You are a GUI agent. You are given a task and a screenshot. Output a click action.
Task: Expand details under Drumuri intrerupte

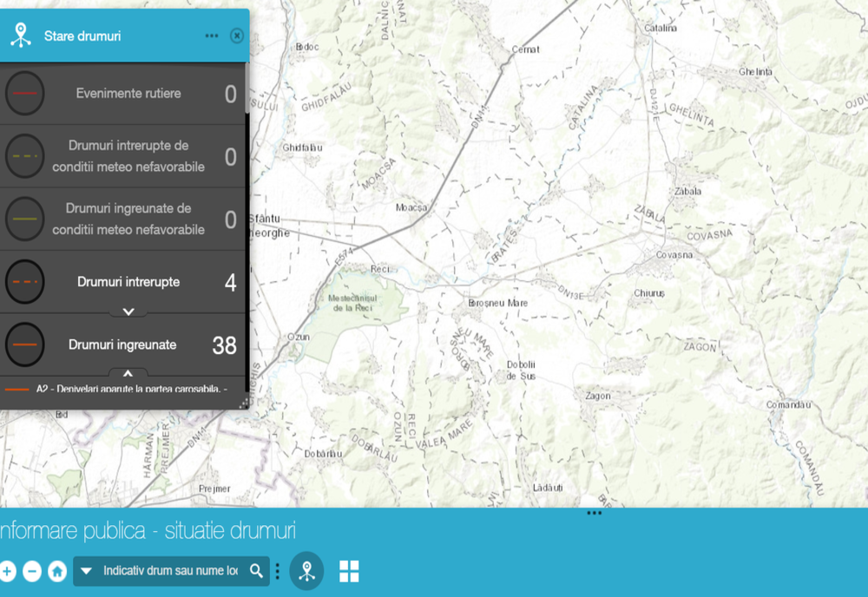point(128,310)
